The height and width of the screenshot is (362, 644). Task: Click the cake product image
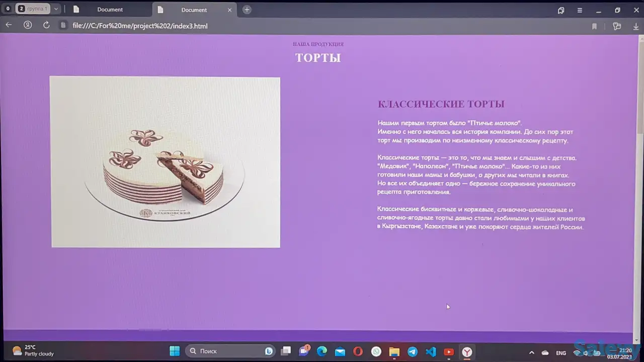coord(166,162)
